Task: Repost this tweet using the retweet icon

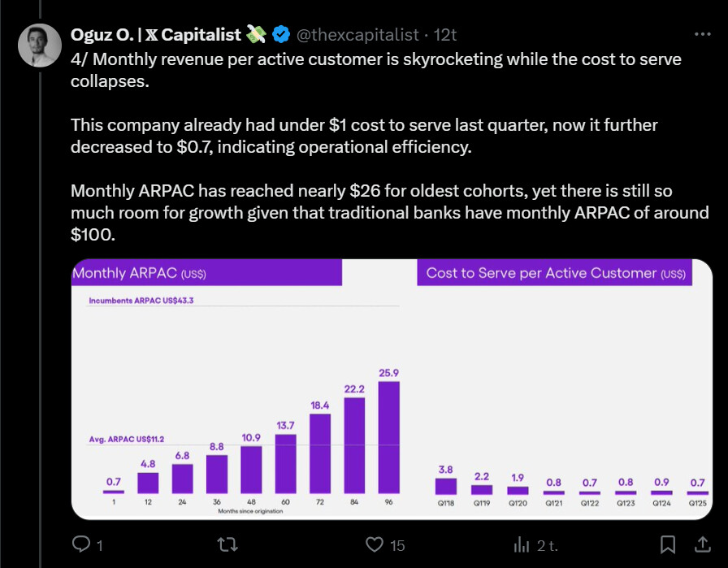Action: (x=230, y=544)
